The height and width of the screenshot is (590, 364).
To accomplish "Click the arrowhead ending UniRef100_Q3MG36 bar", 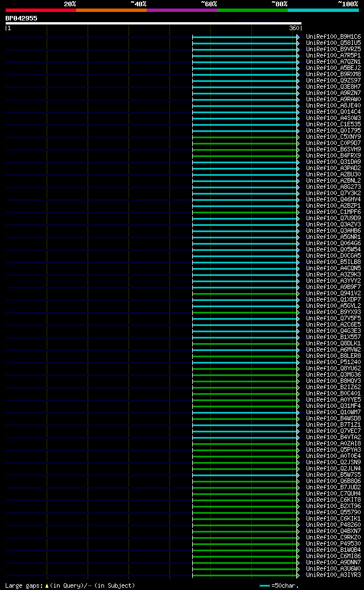I will (x=298, y=375).
